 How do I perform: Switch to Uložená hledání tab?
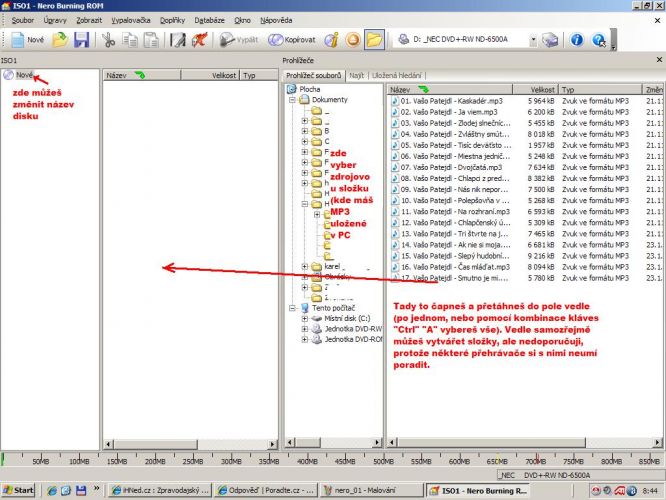point(396,75)
